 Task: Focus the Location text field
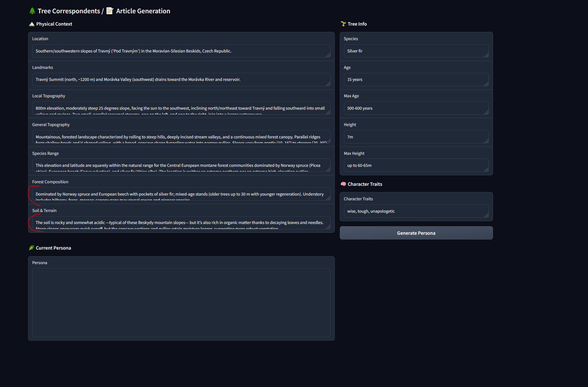pyautogui.click(x=180, y=51)
